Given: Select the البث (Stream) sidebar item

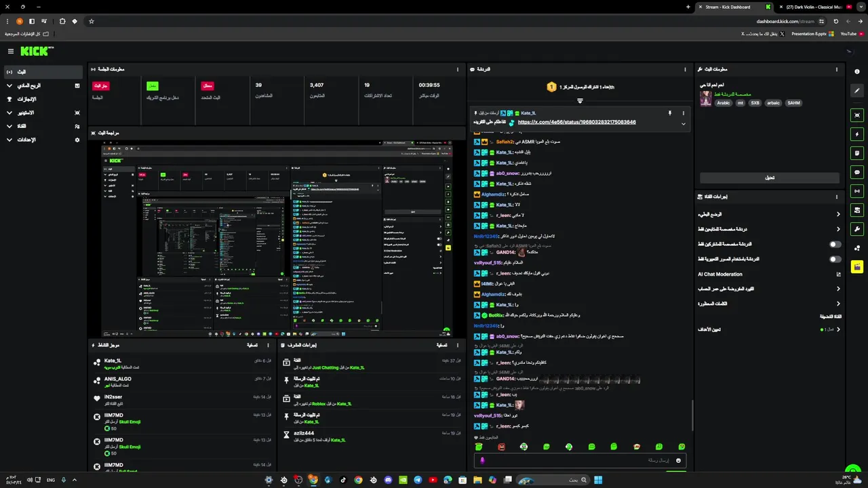Looking at the screenshot, I should tap(42, 72).
